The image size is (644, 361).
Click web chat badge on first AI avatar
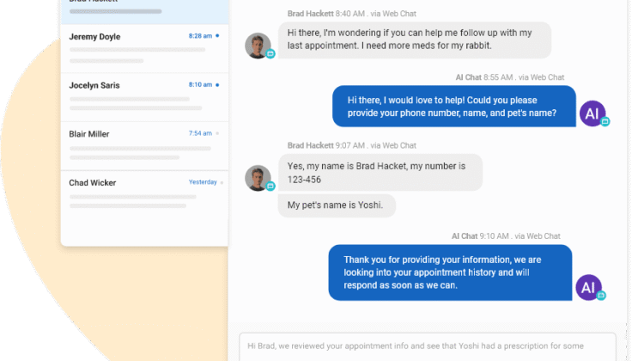(x=605, y=122)
